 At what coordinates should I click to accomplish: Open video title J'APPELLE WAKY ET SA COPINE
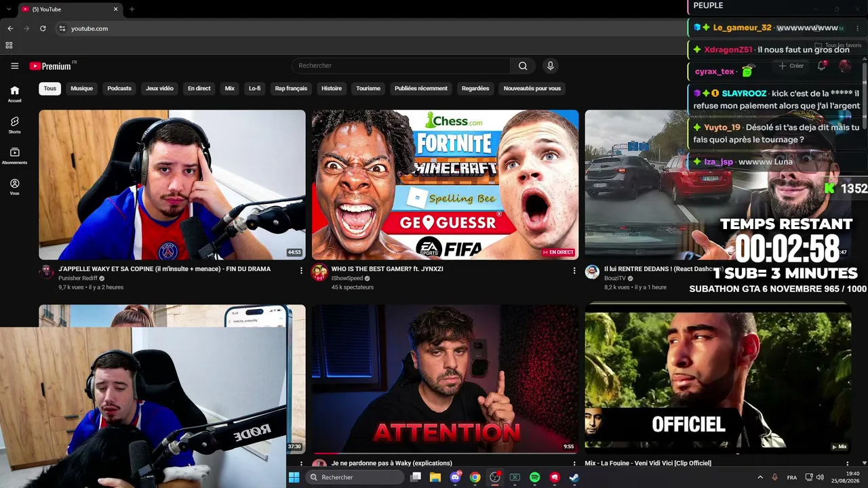(165, 269)
